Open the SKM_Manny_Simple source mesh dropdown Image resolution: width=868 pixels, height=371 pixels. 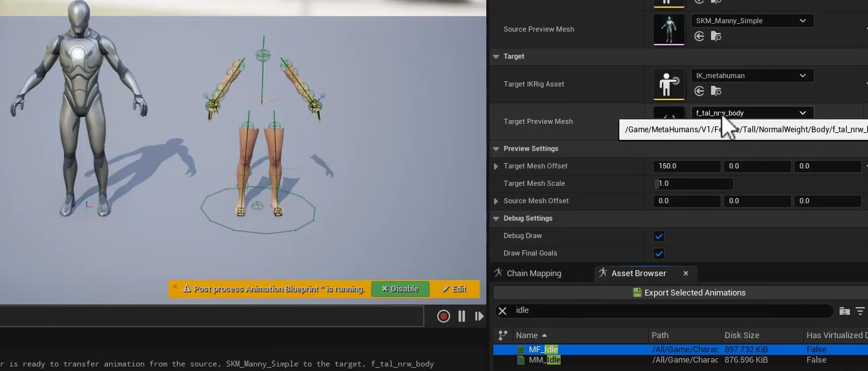(752, 21)
